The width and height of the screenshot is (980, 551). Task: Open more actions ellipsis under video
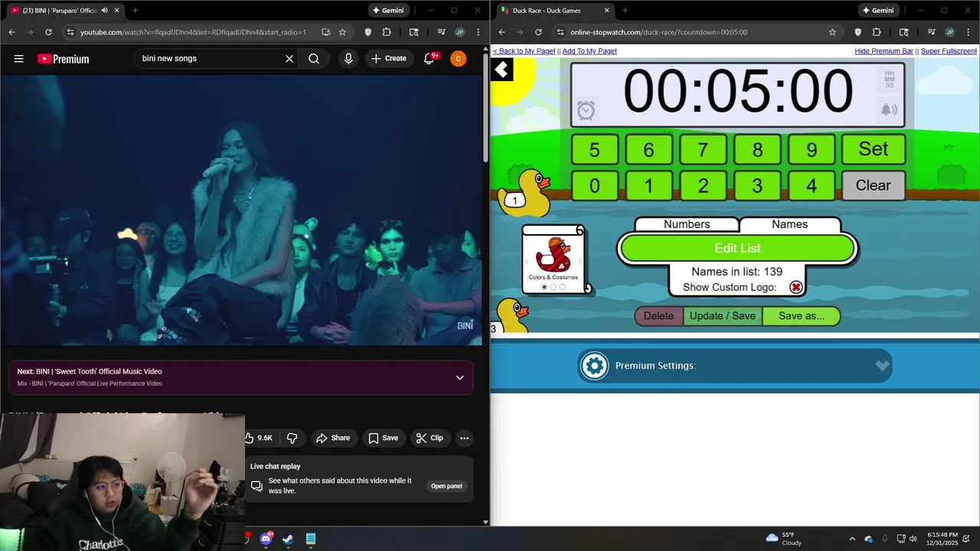(464, 438)
